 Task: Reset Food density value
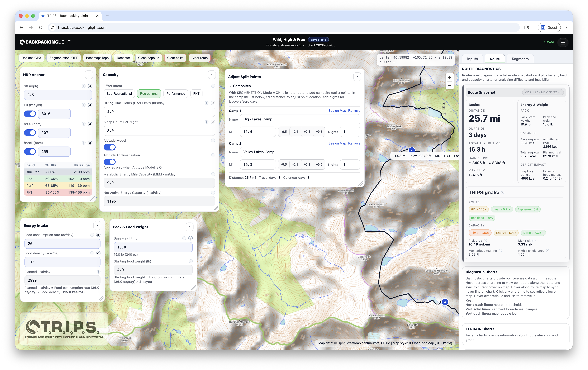coord(98,253)
